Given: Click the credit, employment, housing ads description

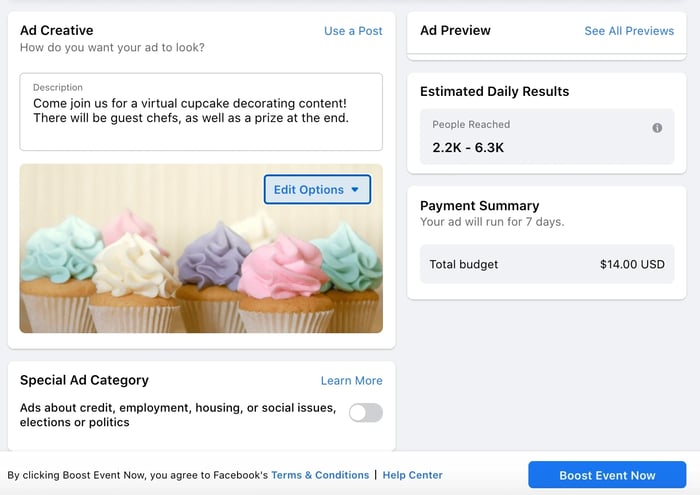Looking at the screenshot, I should tap(178, 415).
